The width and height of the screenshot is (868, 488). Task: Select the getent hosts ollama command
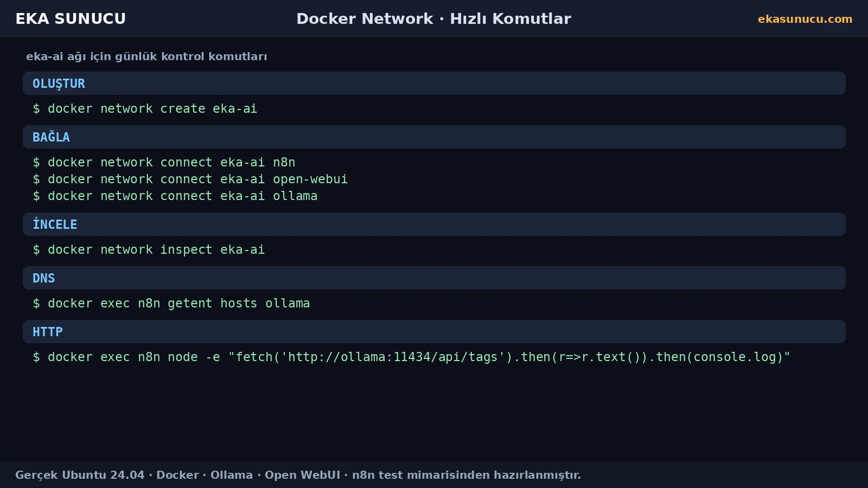[171, 304]
